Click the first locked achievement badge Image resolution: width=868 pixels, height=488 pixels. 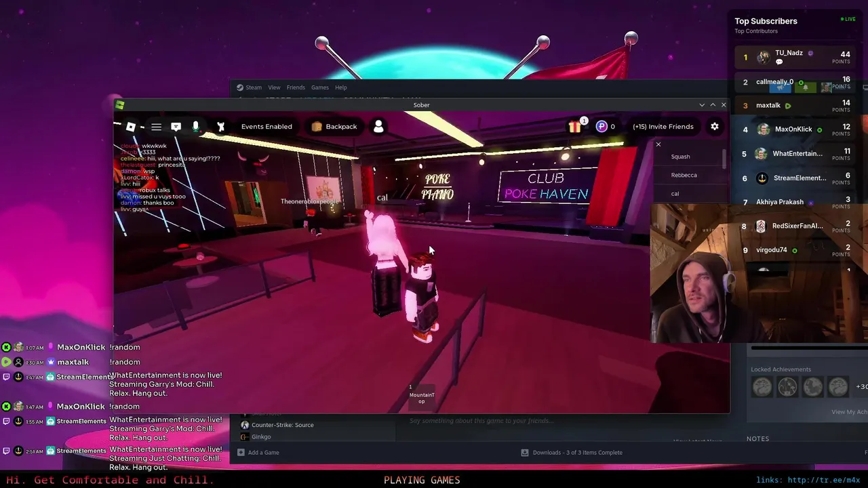762,387
